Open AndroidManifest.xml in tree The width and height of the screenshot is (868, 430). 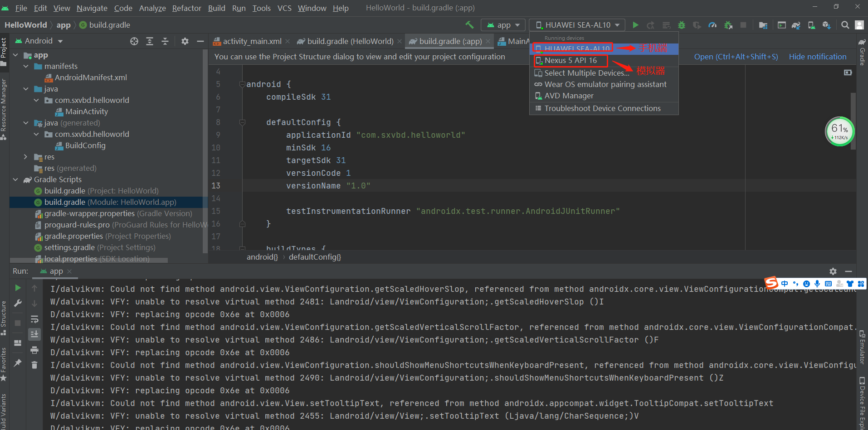(x=91, y=77)
